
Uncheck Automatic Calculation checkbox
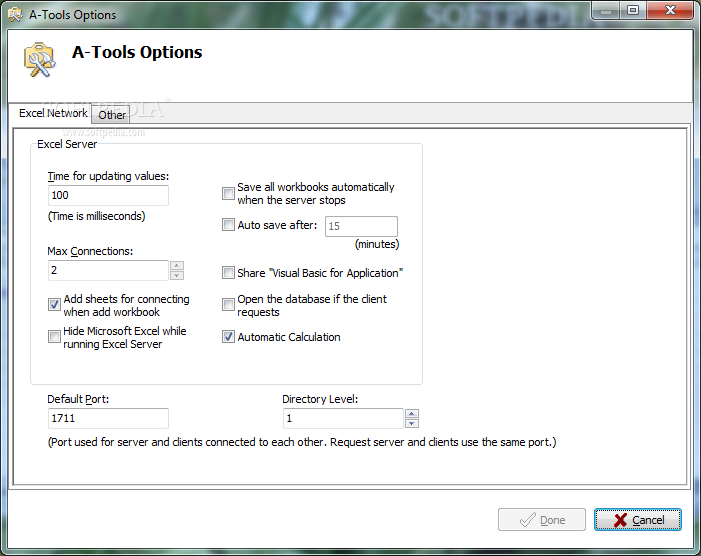pos(228,337)
